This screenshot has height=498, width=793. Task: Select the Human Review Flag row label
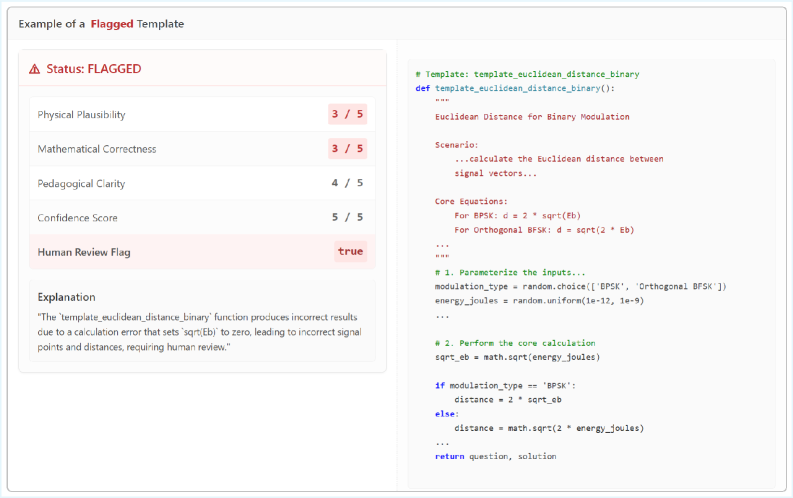pyautogui.click(x=84, y=252)
